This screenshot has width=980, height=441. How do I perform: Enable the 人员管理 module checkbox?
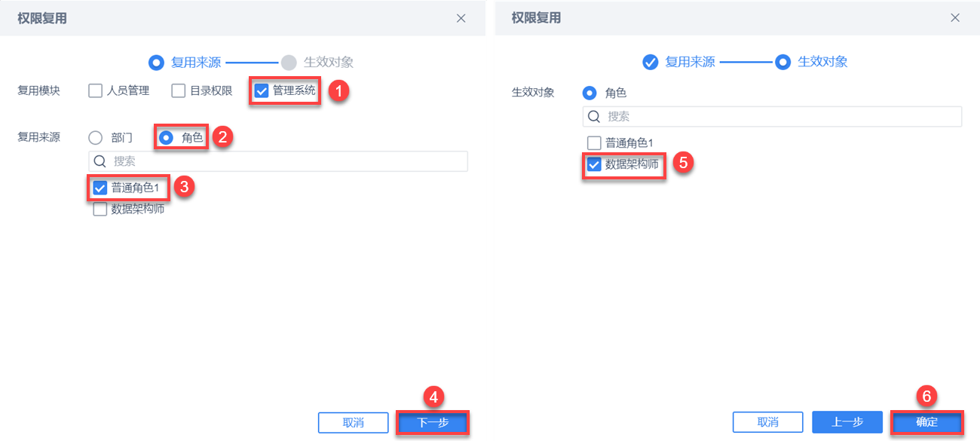(95, 91)
